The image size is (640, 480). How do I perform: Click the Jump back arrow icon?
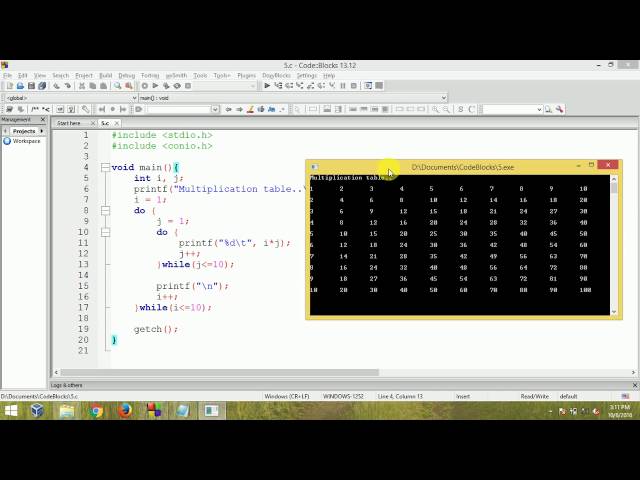tap(229, 109)
